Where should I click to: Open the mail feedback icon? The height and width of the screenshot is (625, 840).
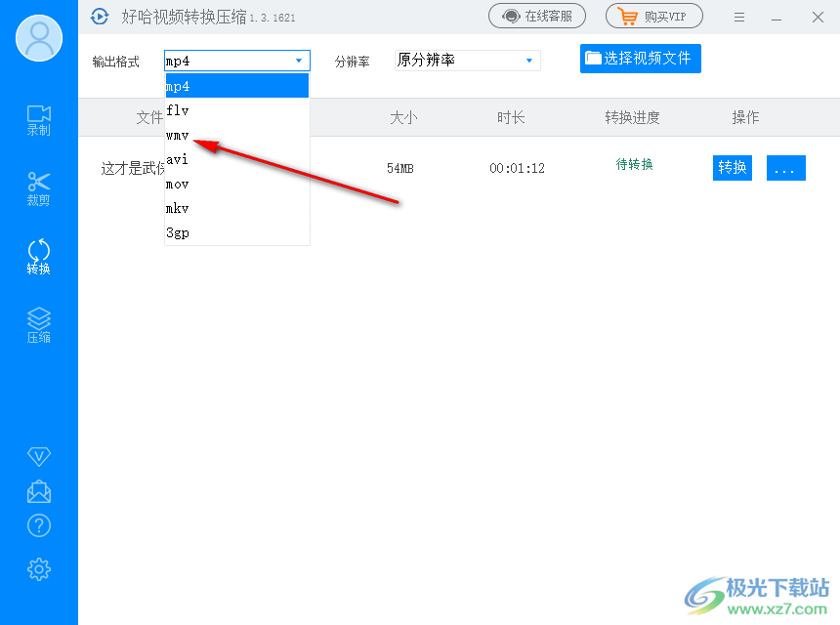(38, 491)
